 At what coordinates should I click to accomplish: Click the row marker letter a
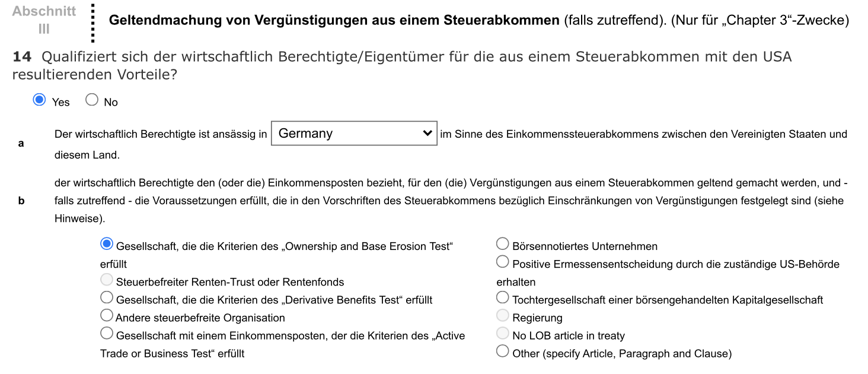click(x=21, y=144)
